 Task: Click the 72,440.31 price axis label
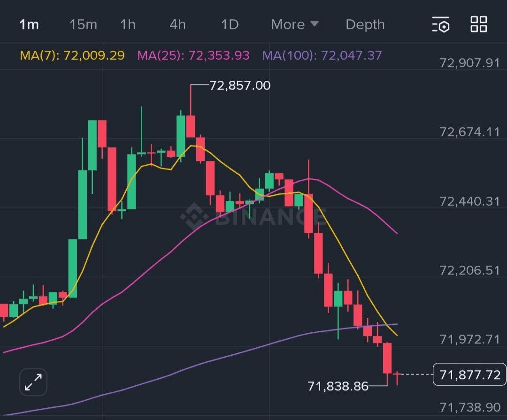(469, 201)
